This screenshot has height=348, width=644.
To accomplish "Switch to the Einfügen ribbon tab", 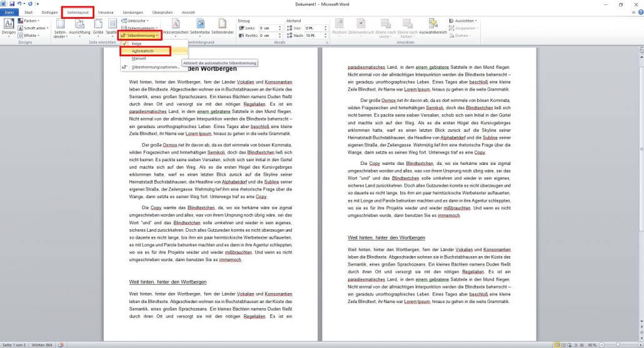I will [49, 12].
